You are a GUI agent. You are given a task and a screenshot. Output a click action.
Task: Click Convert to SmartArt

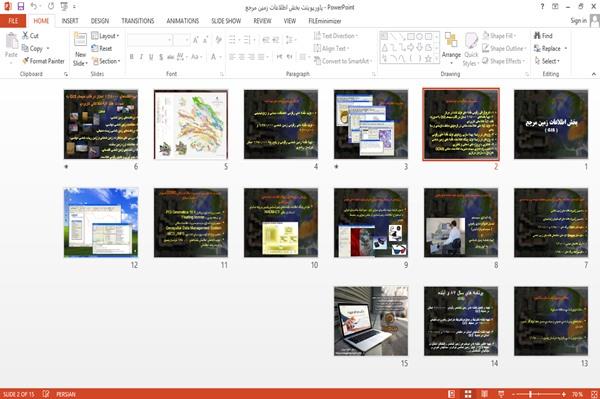click(x=342, y=61)
